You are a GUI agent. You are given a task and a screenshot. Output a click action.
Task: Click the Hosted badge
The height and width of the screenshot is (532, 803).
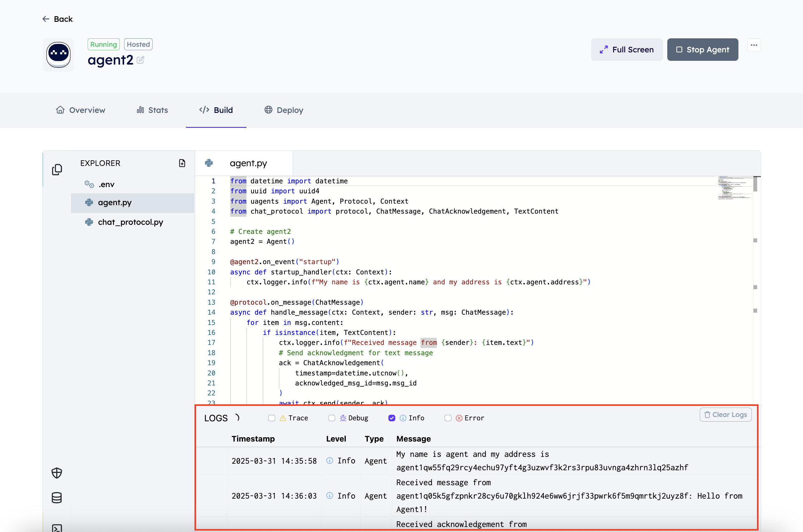[138, 45]
